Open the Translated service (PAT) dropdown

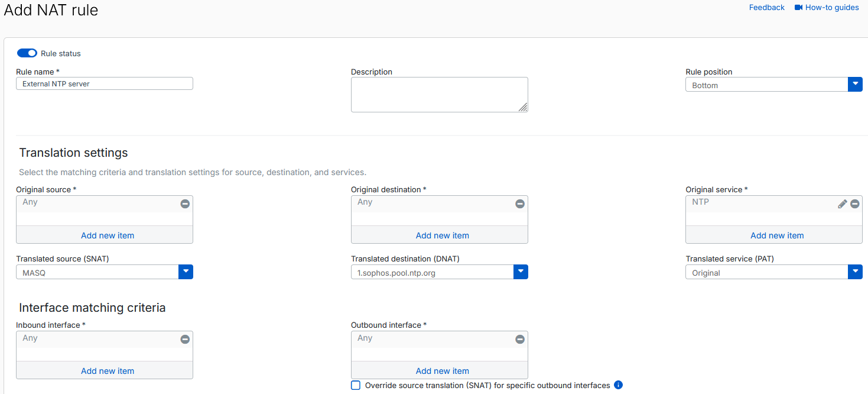click(855, 272)
